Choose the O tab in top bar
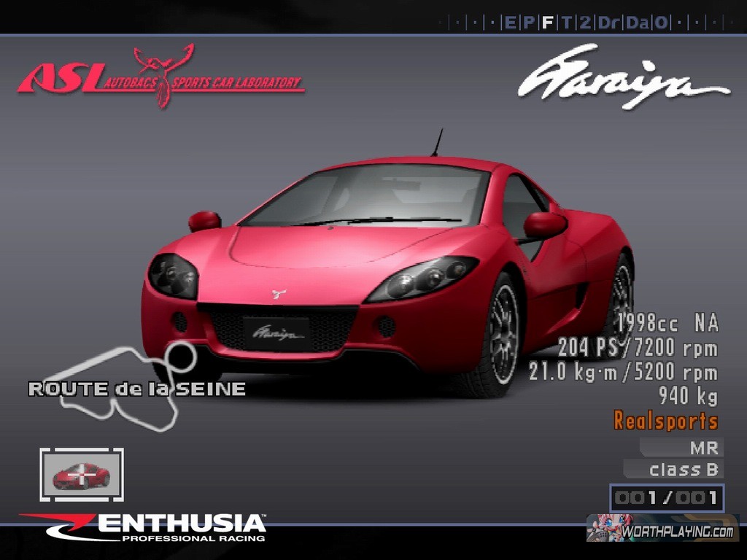The width and height of the screenshot is (747, 560). click(660, 23)
